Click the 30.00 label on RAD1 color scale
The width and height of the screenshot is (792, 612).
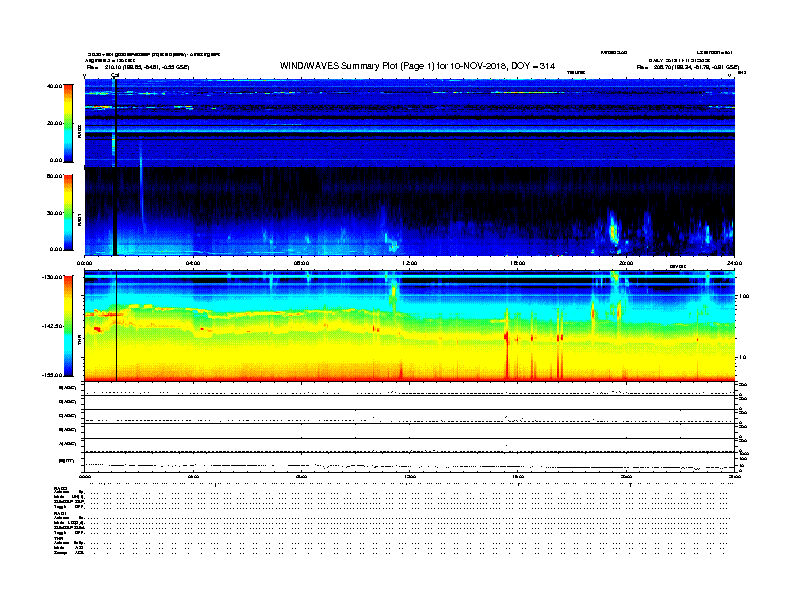click(x=54, y=213)
